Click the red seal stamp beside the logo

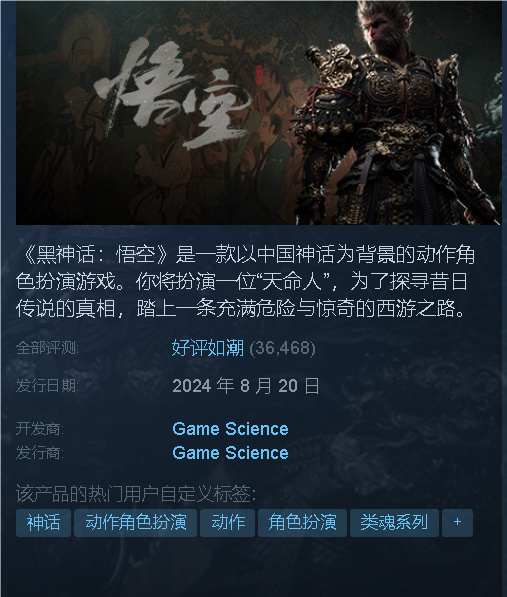click(x=259, y=75)
